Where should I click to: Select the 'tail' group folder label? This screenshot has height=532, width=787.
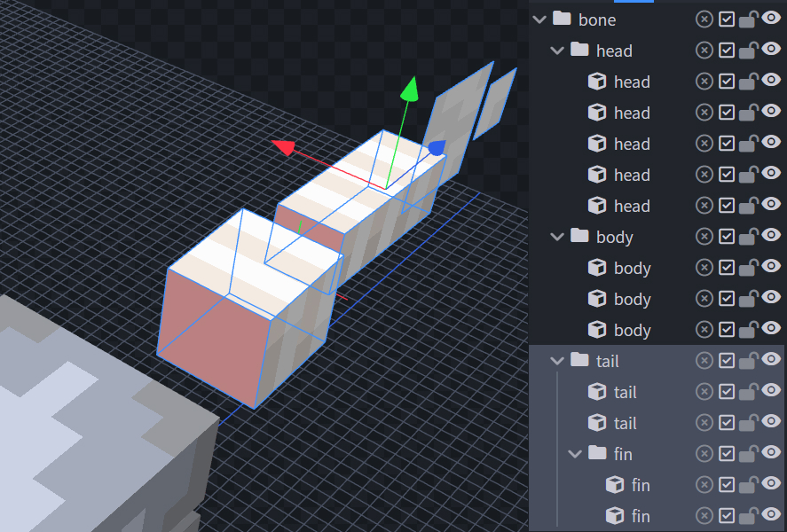click(607, 361)
